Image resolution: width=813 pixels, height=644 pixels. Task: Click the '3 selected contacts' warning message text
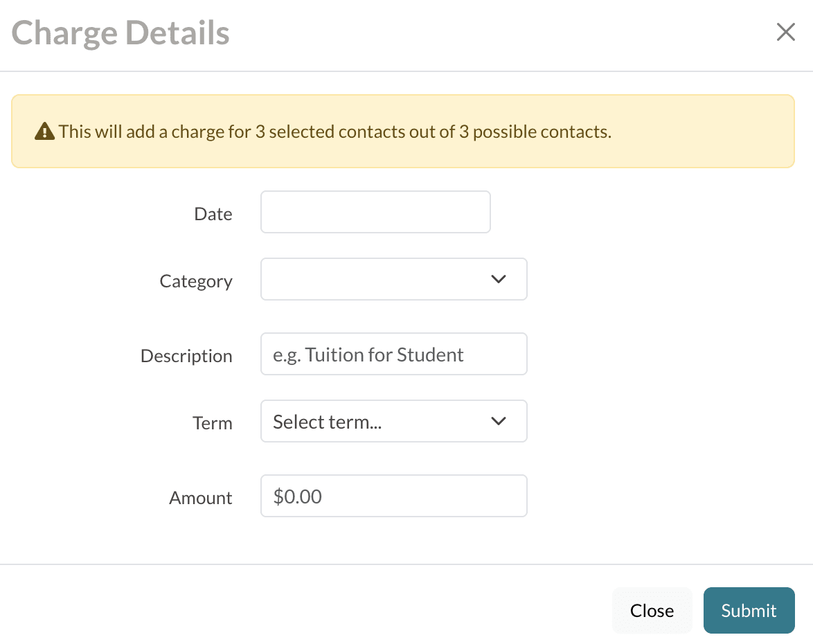(x=334, y=132)
